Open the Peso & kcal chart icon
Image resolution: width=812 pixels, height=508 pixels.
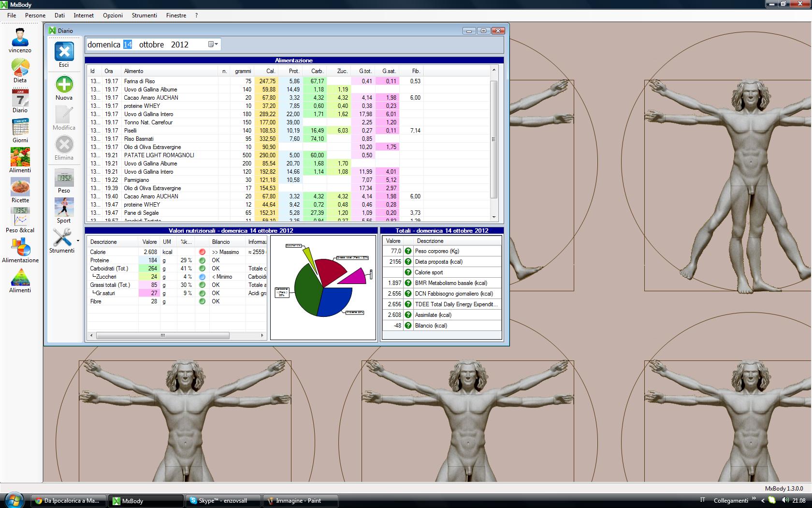[20, 217]
